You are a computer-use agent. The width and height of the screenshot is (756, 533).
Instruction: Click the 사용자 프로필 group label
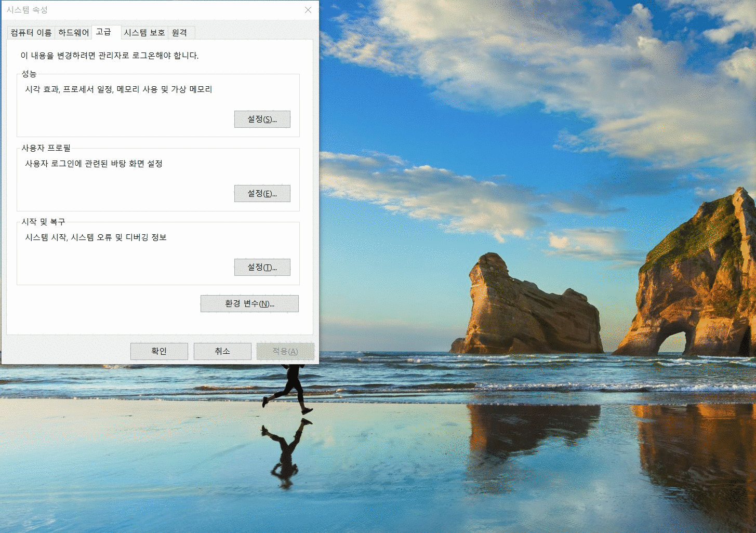(46, 148)
